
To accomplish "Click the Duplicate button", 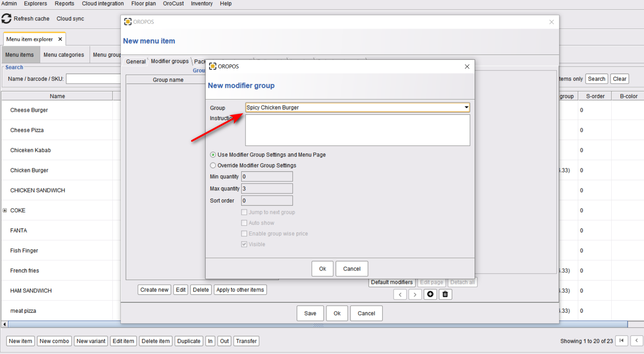I will click(x=189, y=341).
